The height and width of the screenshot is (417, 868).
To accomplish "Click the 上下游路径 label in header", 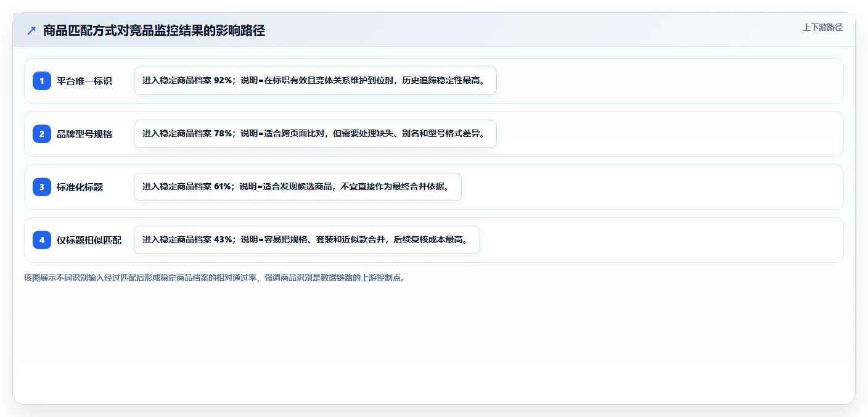I will click(x=822, y=27).
